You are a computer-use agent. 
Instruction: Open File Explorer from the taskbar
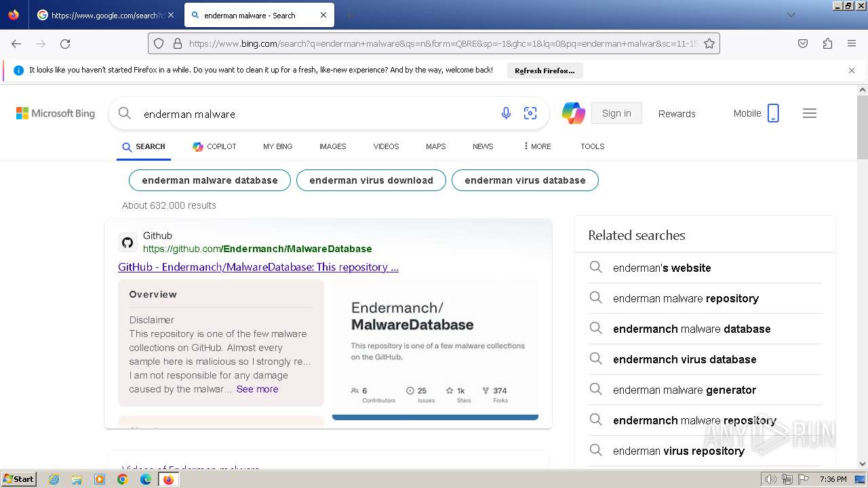[x=77, y=479]
